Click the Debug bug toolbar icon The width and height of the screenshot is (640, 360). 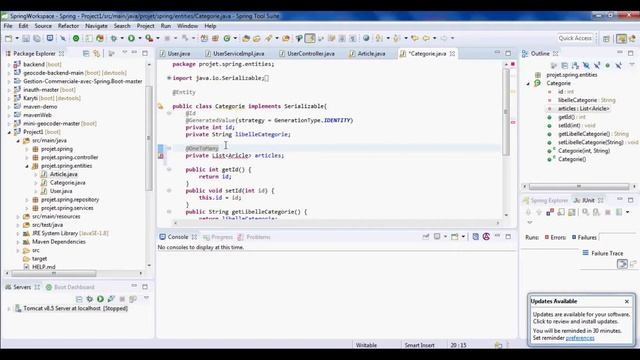[113, 38]
